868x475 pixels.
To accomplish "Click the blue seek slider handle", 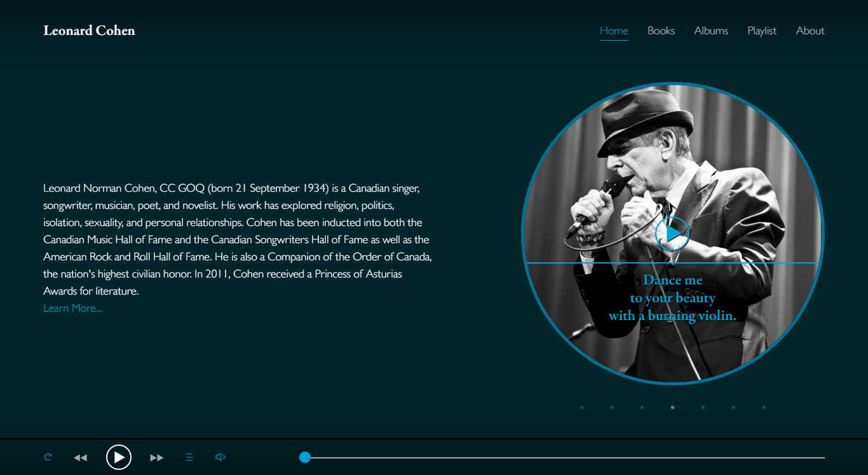I will 305,457.
